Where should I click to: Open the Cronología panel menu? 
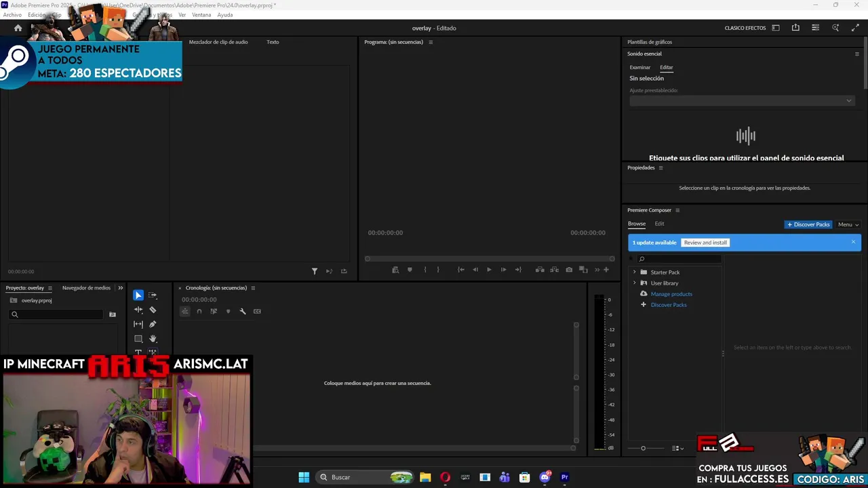pos(253,288)
